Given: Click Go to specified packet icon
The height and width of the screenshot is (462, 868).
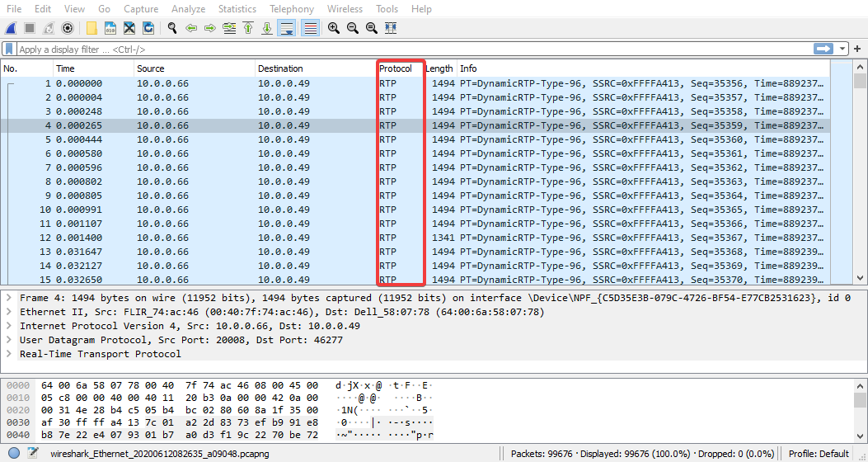Looking at the screenshot, I should (x=228, y=28).
